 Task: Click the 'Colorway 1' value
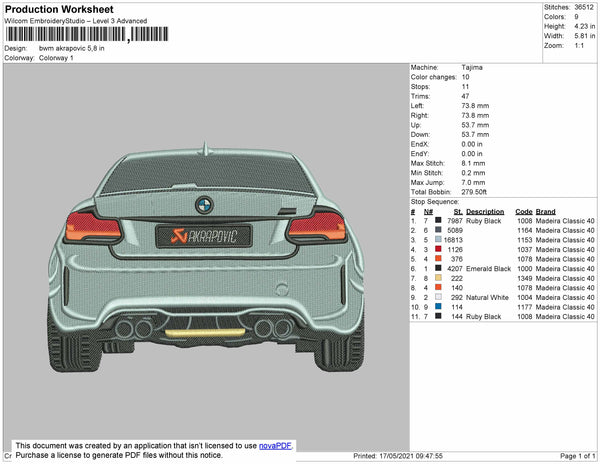click(x=56, y=58)
